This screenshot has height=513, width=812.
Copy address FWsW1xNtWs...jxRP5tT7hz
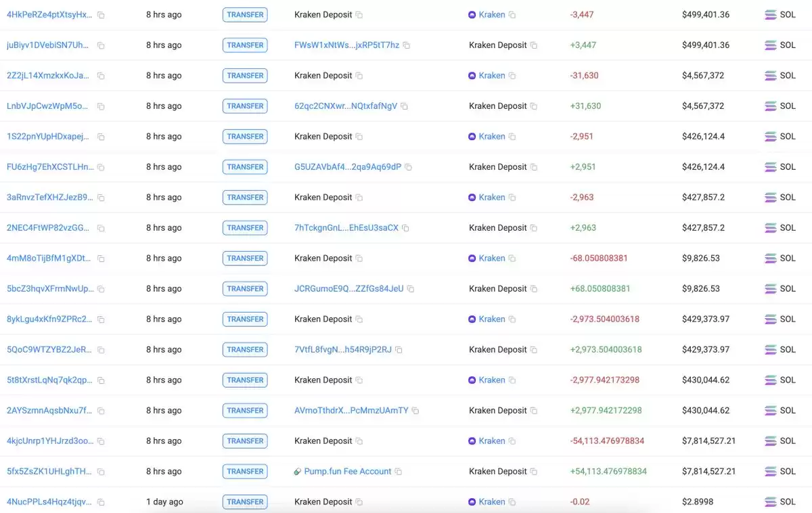(406, 45)
